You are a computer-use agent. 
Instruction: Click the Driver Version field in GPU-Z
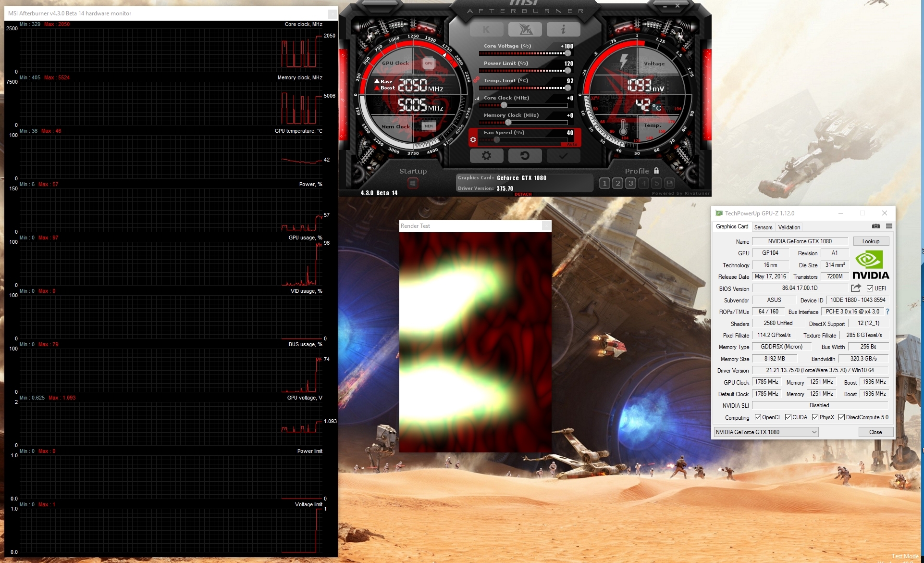pyautogui.click(x=820, y=370)
